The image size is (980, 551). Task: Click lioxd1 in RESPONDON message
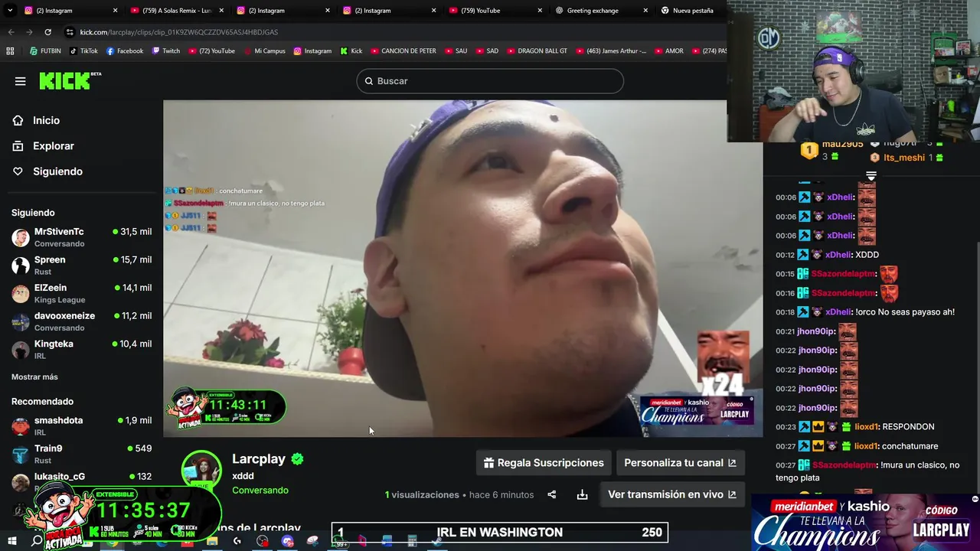click(866, 427)
